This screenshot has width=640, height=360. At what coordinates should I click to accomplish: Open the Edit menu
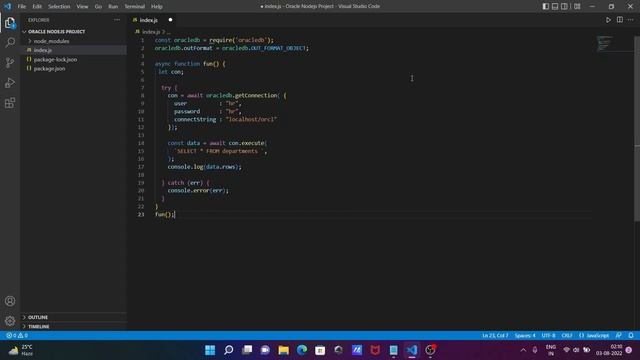point(37,7)
